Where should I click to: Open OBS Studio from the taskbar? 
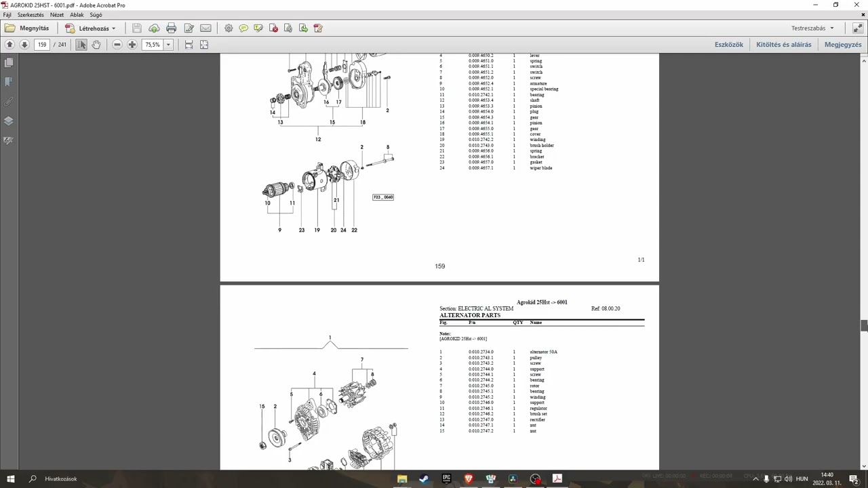point(536,479)
